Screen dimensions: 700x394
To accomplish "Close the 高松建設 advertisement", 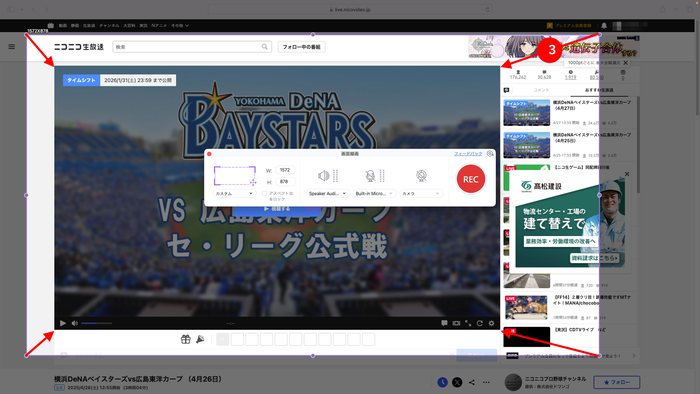I will [627, 174].
